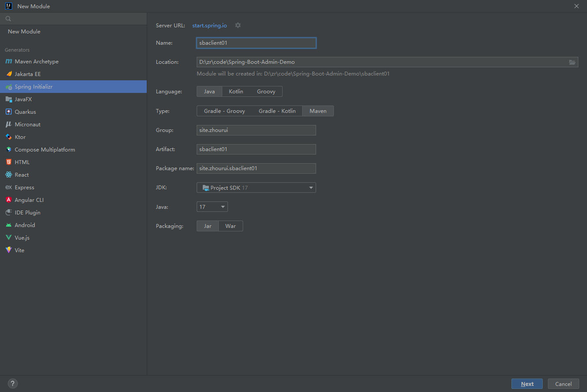Click the React generator icon

tap(9, 175)
